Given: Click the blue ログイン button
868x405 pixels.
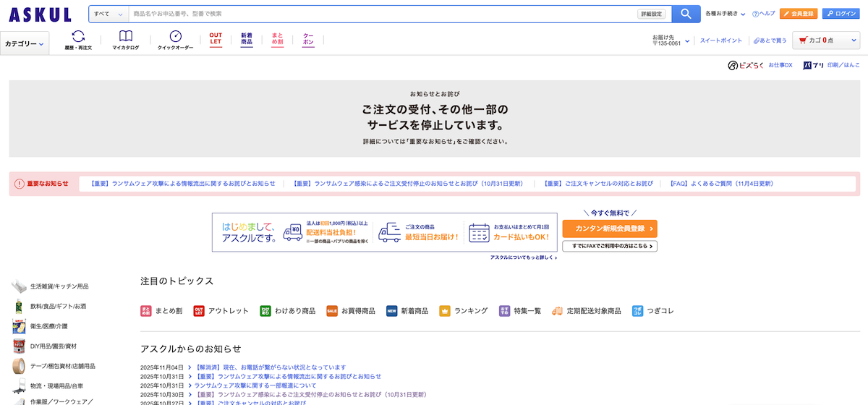Looking at the screenshot, I should click(x=841, y=14).
